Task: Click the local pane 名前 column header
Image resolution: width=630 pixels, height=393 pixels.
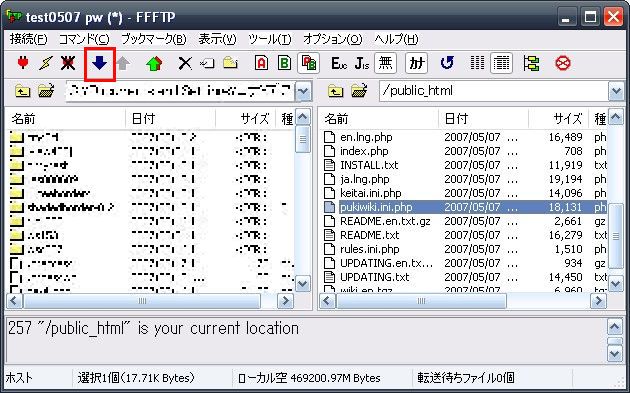Action: [66, 119]
